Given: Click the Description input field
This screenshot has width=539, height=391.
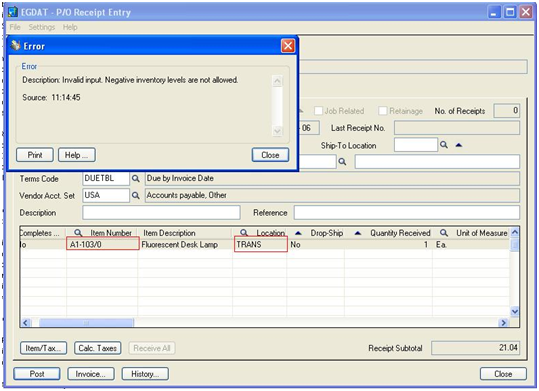Looking at the screenshot, I should click(161, 213).
